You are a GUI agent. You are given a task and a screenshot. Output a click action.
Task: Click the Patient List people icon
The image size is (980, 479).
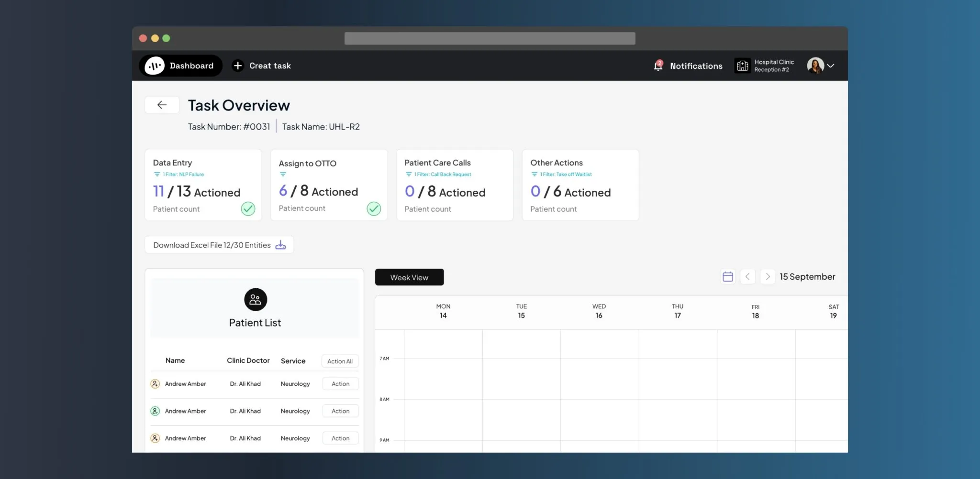256,300
